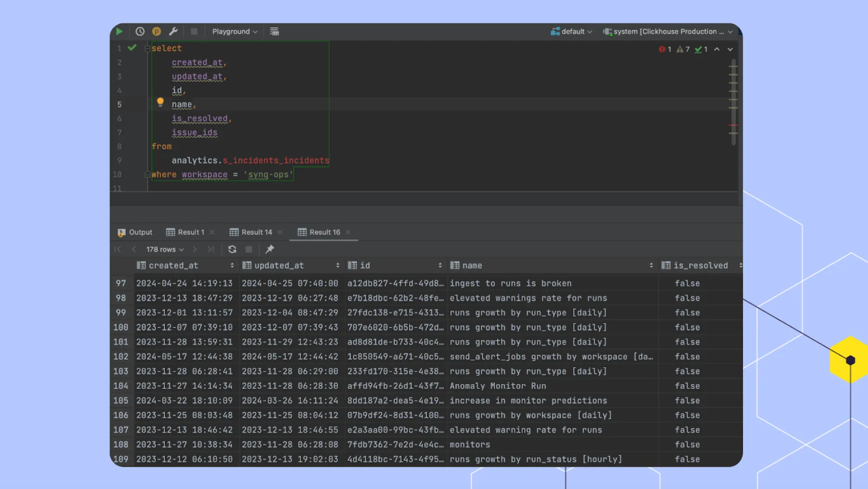Open the default schema dropdown
868x489 pixels.
[x=575, y=31]
